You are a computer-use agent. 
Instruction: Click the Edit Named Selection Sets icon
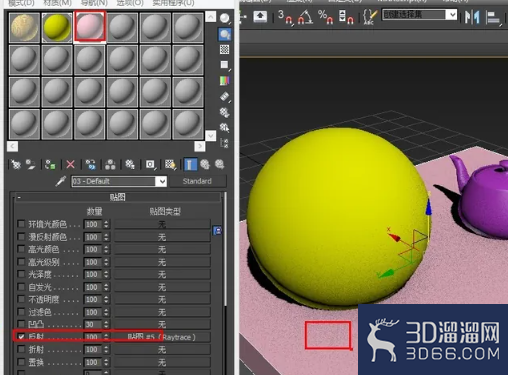(370, 17)
